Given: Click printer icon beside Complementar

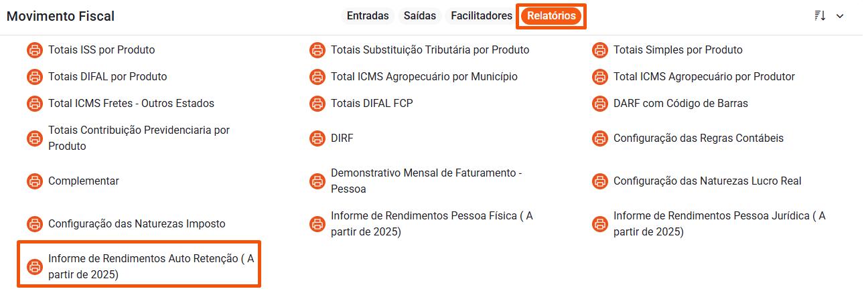Looking at the screenshot, I should pos(34,181).
